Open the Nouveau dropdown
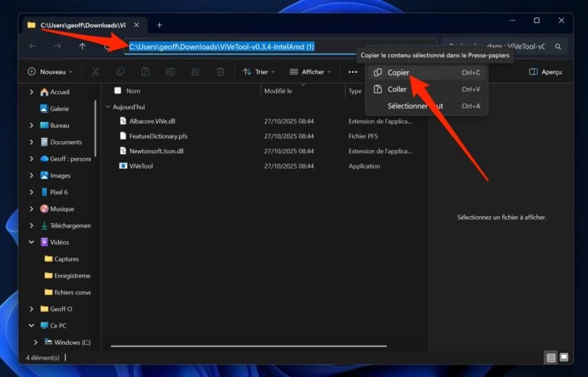 tap(50, 72)
